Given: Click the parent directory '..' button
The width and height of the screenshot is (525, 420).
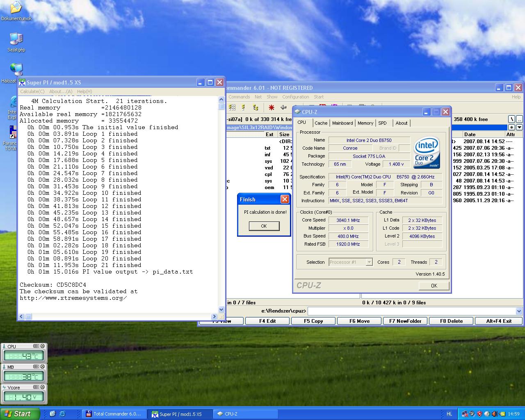Looking at the screenshot, I should (x=519, y=119).
